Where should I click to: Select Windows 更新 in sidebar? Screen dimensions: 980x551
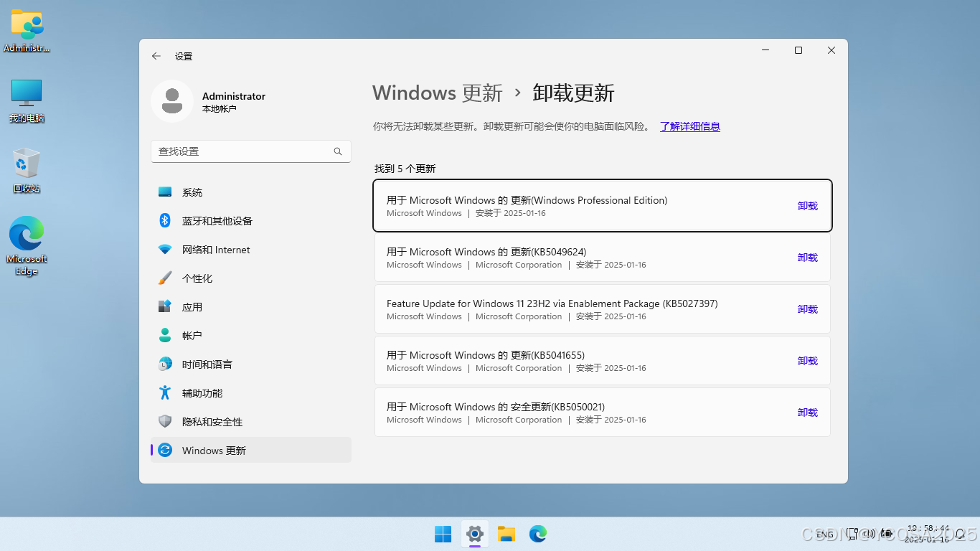(x=251, y=451)
